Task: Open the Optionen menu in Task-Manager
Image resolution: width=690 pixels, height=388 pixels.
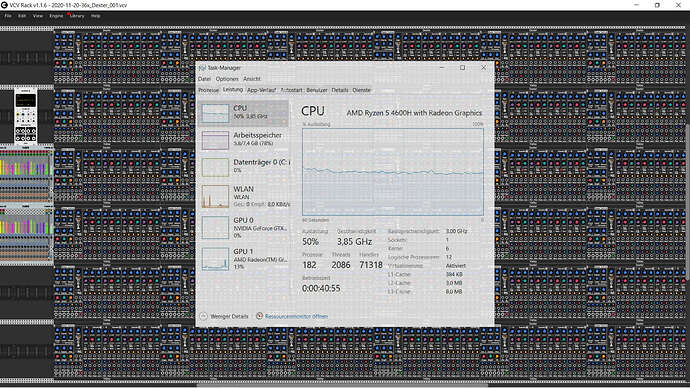Action: coord(227,79)
